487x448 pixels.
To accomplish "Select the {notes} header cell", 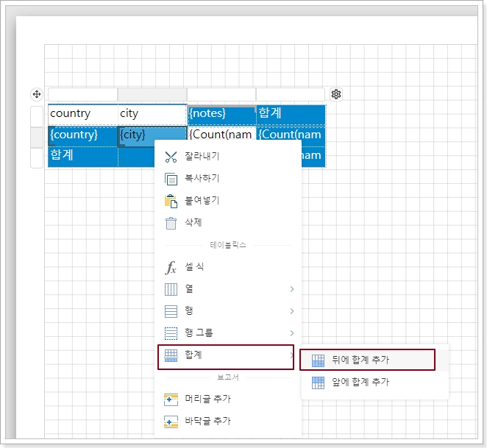I will (221, 114).
